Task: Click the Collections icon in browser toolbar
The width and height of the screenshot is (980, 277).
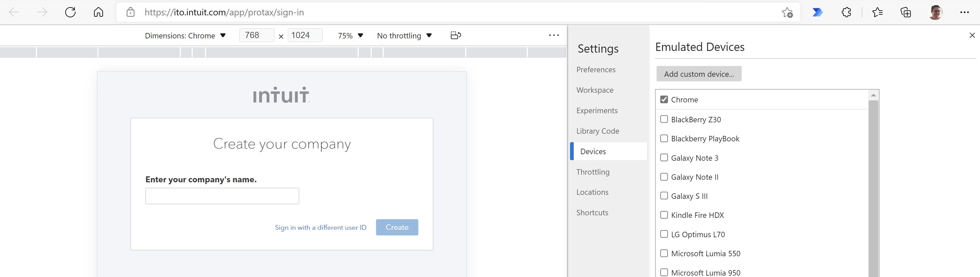Action: (906, 12)
